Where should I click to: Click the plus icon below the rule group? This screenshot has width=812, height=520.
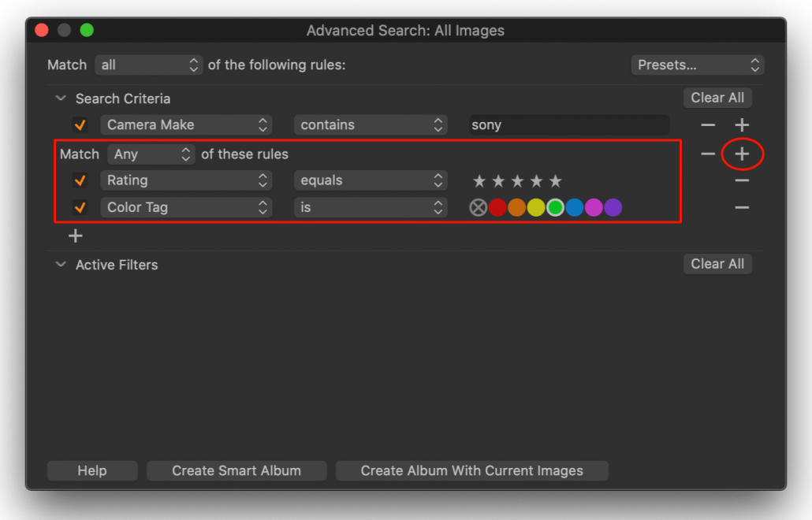75,235
